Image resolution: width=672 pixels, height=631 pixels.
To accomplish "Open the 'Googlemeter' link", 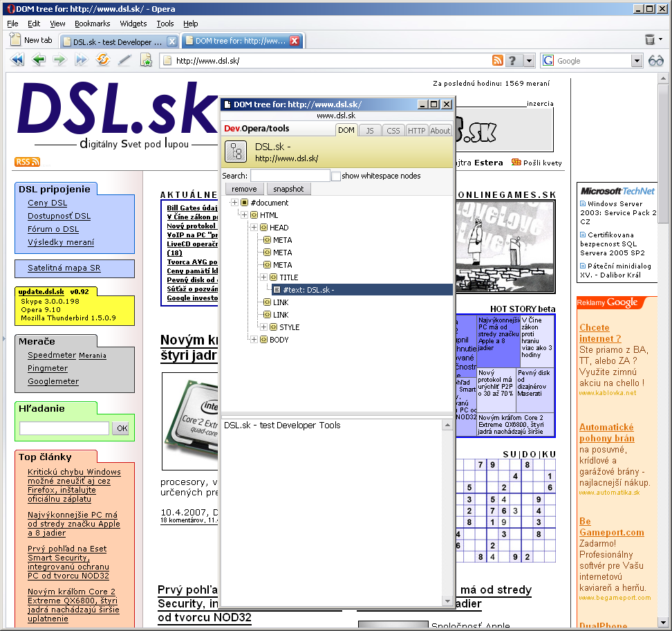I will 53,381.
